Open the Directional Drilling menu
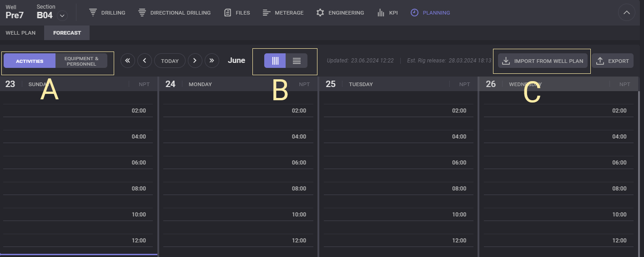 pos(174,13)
